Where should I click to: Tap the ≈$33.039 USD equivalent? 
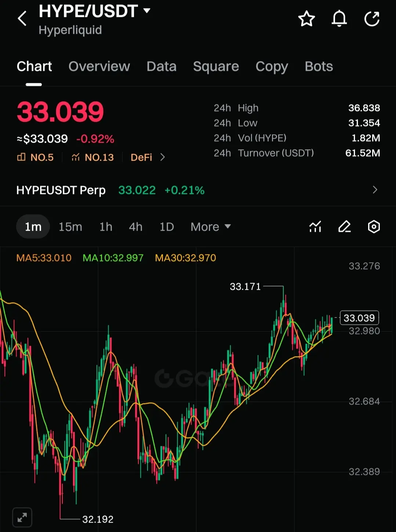(42, 139)
